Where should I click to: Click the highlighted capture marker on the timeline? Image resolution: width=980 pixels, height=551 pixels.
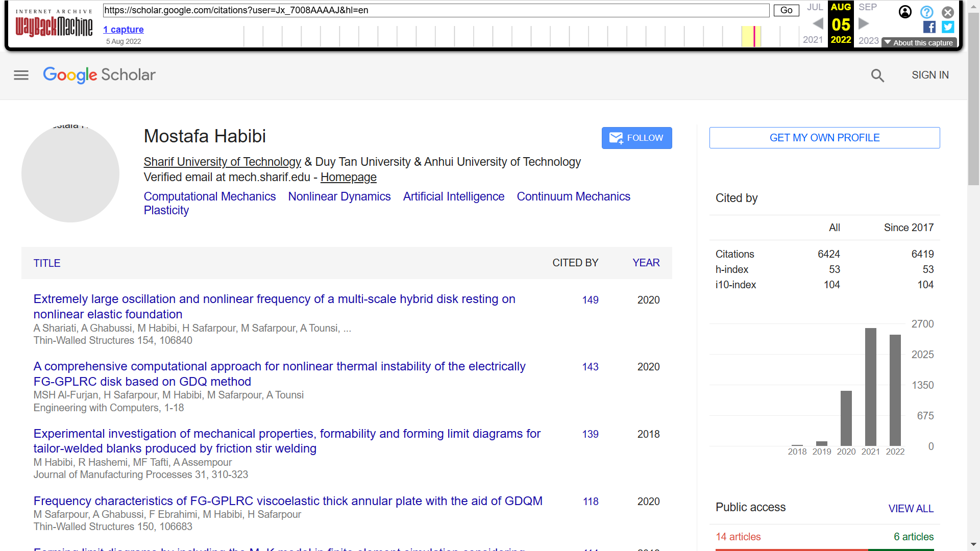754,36
